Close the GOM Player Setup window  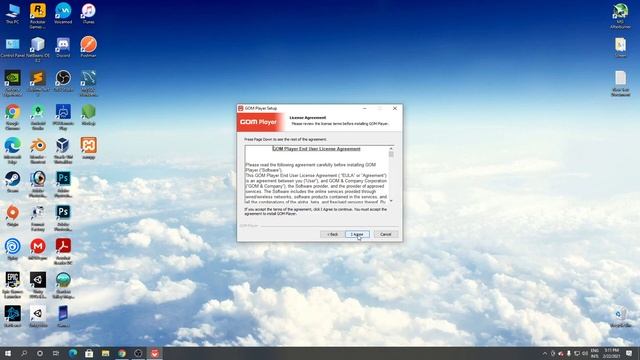click(395, 108)
